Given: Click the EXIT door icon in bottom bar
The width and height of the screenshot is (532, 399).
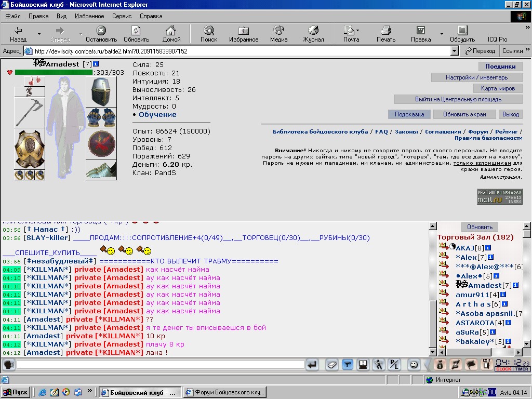Looking at the screenshot, I should pos(486,365).
